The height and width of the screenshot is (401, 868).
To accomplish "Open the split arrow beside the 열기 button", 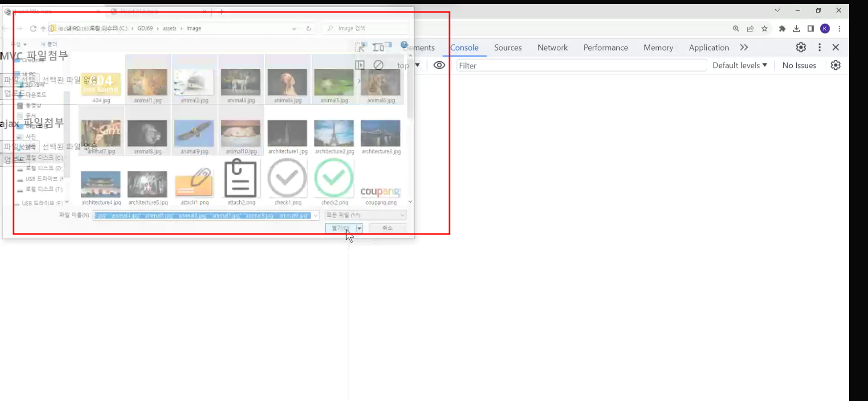I will click(x=359, y=228).
